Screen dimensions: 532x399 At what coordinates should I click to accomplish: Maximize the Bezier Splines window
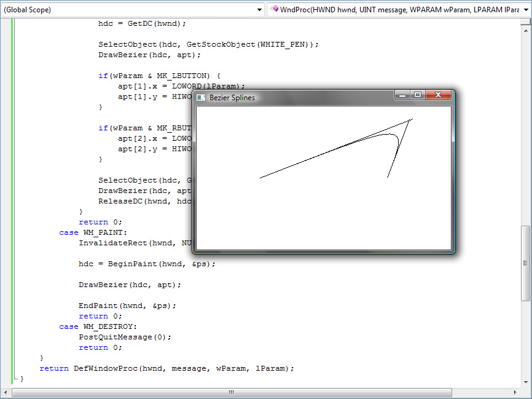coord(418,95)
